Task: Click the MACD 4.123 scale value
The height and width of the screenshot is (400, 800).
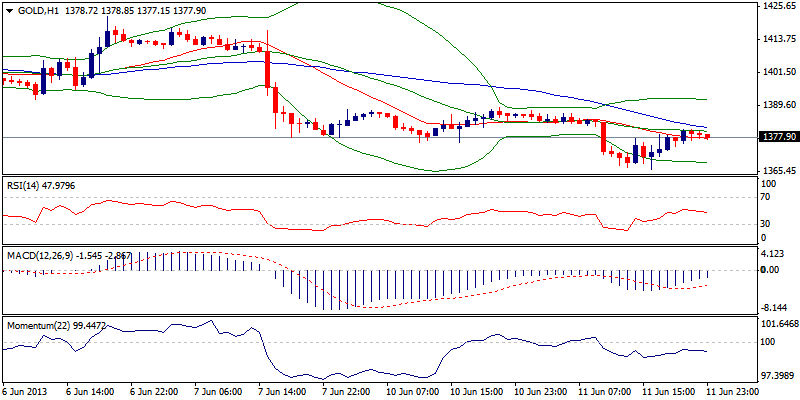Action: [x=772, y=255]
